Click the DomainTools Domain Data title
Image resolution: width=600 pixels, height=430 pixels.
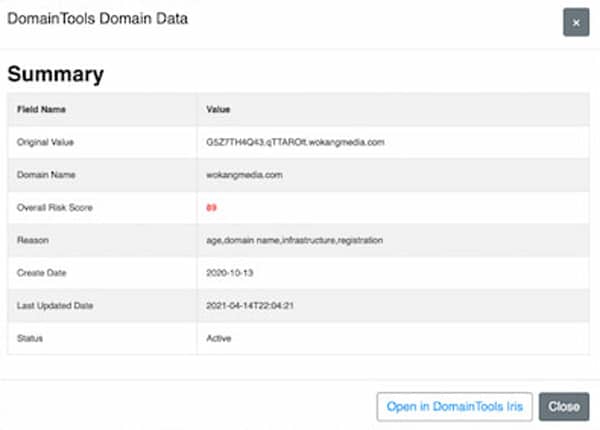tap(98, 19)
